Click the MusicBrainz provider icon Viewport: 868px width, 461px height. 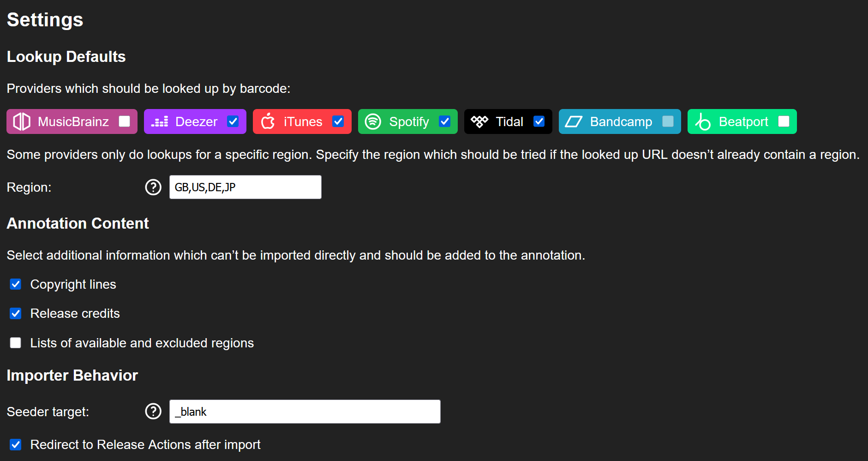coord(22,121)
